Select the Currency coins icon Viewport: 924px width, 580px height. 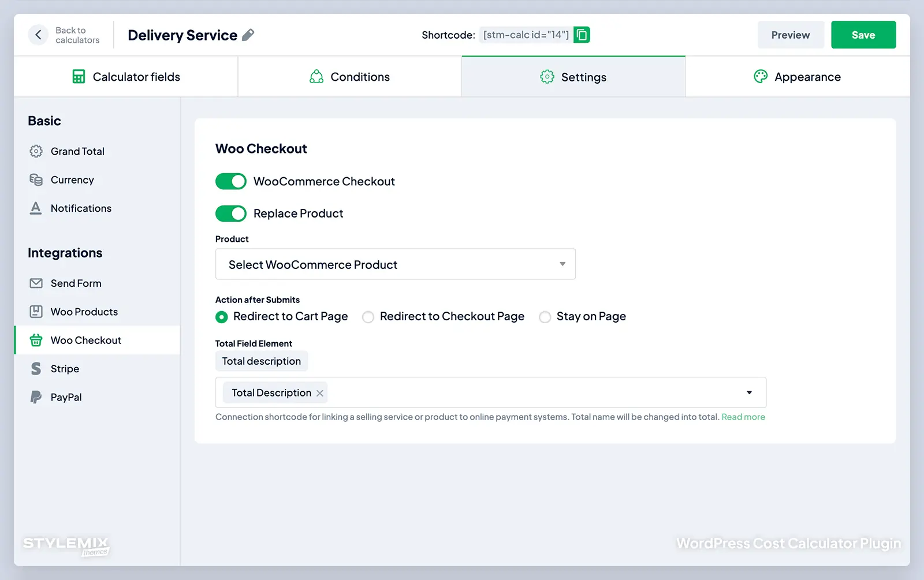click(36, 179)
